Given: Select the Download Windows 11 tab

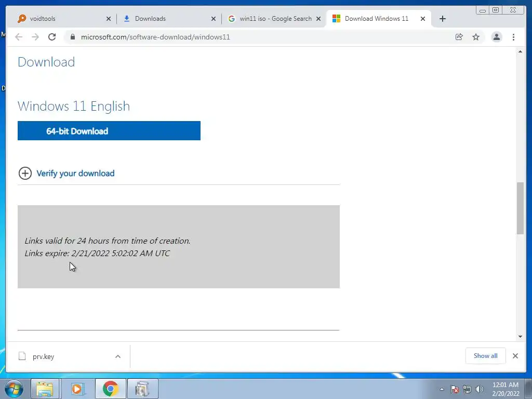Looking at the screenshot, I should tap(378, 19).
